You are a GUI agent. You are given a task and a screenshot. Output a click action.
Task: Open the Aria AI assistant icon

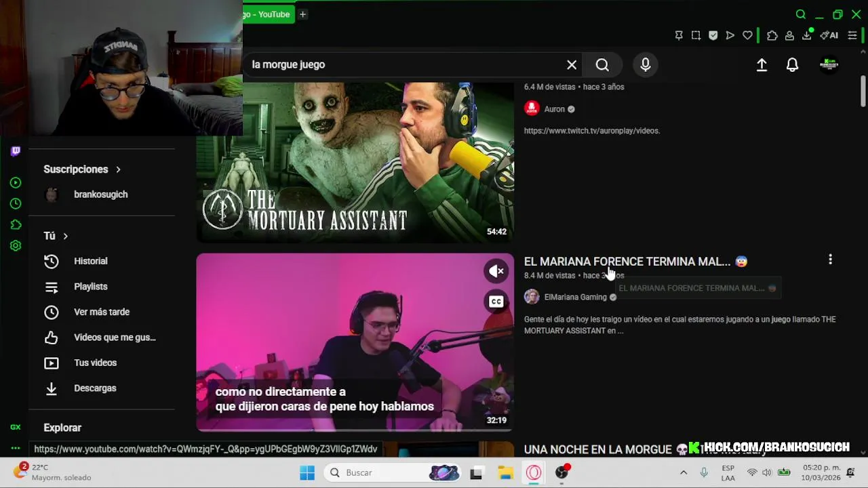(x=829, y=35)
